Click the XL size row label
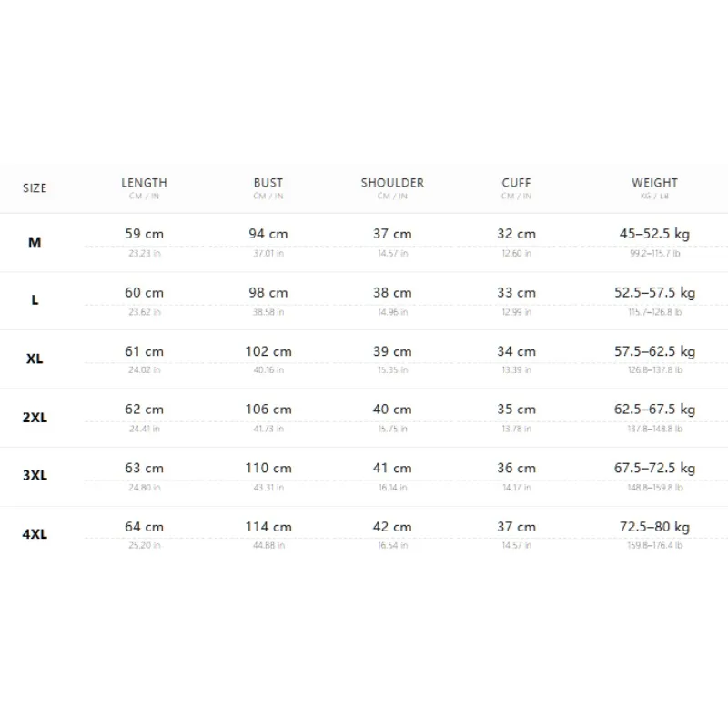 (x=35, y=359)
